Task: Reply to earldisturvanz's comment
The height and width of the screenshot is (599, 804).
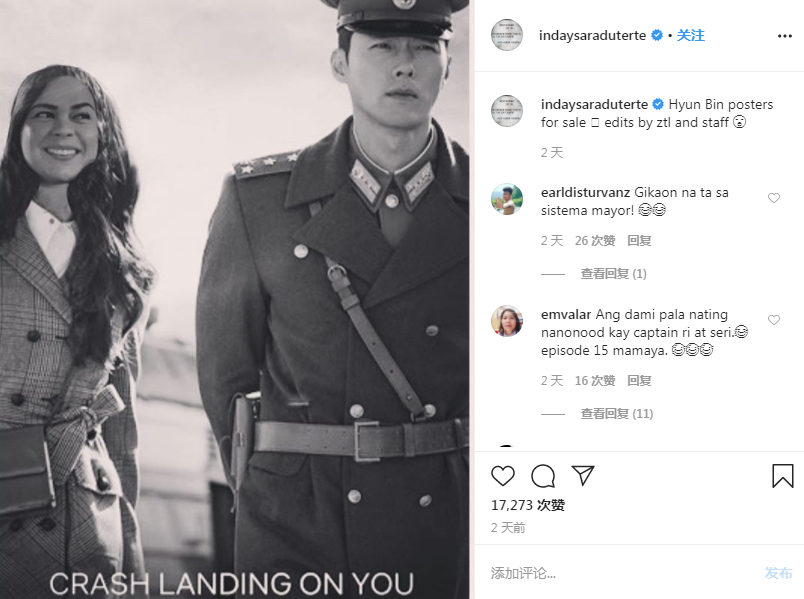Action: pyautogui.click(x=639, y=241)
